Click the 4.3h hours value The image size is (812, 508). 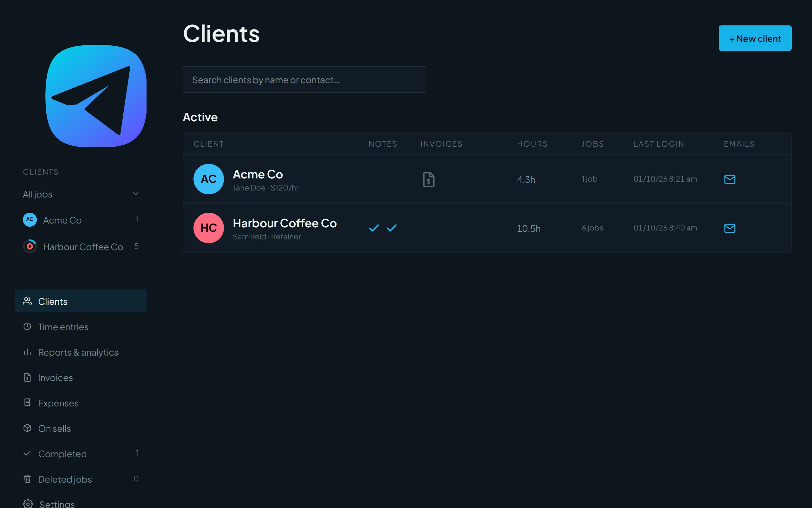tap(526, 179)
